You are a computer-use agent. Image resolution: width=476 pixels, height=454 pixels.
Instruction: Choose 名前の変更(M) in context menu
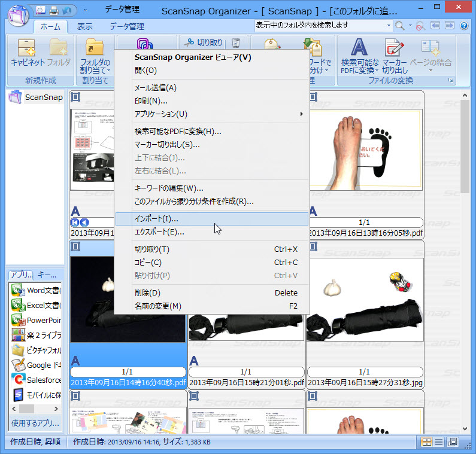[212, 306]
